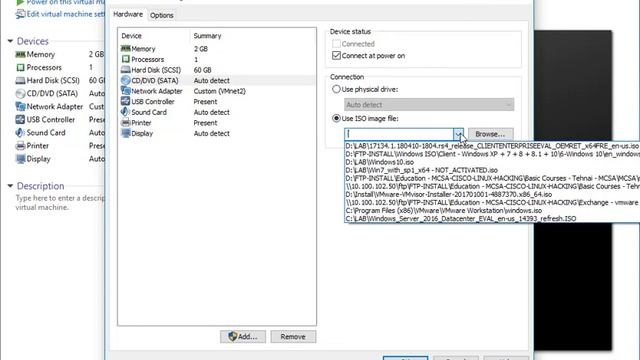Click the Browse... button
The image size is (640, 360).
tap(491, 134)
